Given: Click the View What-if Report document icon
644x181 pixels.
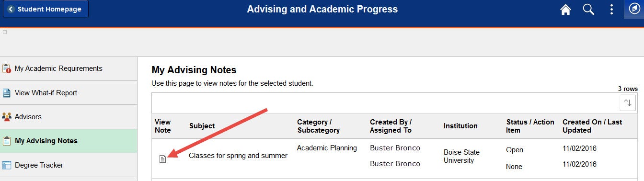Looking at the screenshot, I should [7, 93].
